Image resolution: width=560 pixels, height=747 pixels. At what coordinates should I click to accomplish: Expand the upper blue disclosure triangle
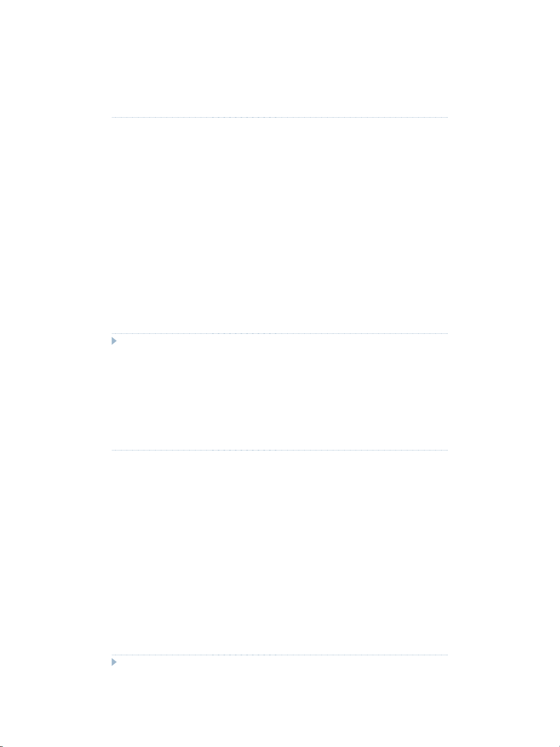point(114,342)
